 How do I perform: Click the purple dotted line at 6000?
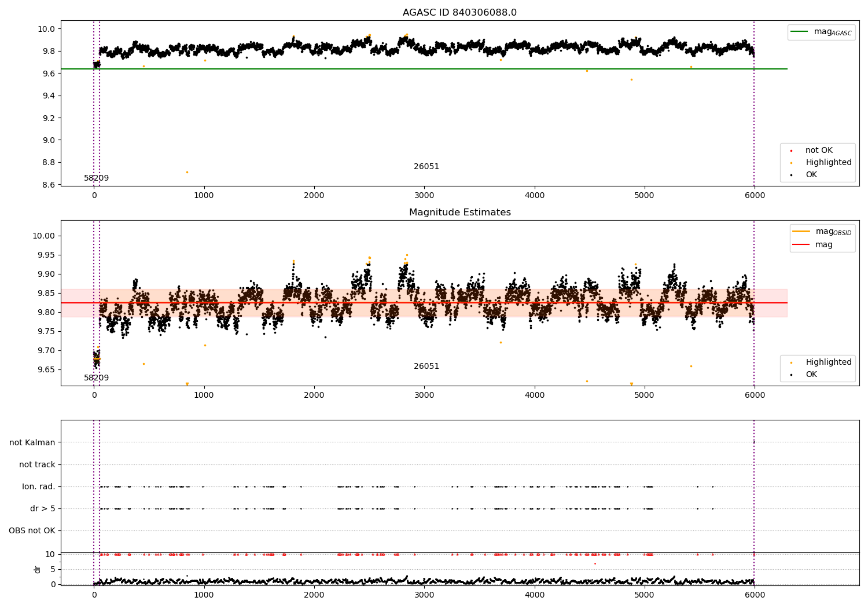pyautogui.click(x=754, y=103)
